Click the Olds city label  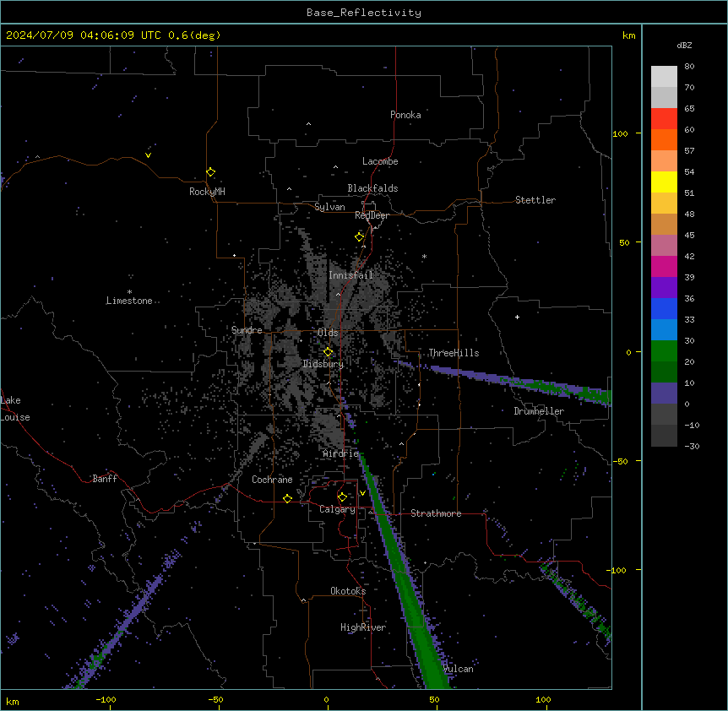click(328, 333)
